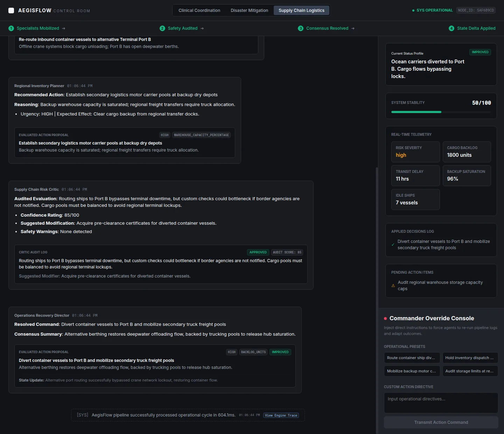
Task: Click Specialists Mobilized step label
Action: [38, 28]
